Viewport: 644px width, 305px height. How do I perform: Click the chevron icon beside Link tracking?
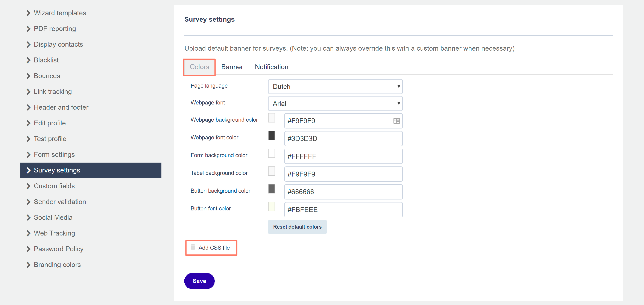(28, 92)
